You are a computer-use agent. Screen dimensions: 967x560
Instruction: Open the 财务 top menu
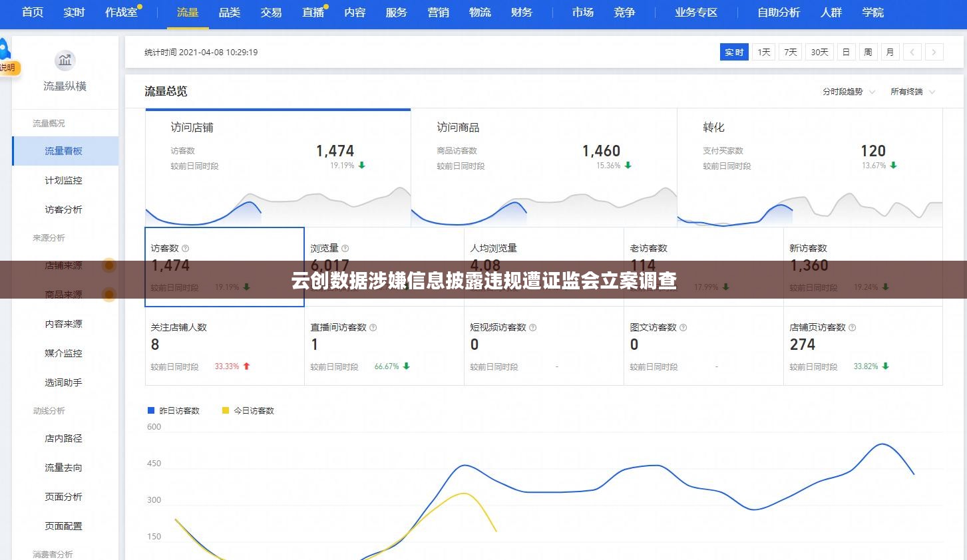522,13
